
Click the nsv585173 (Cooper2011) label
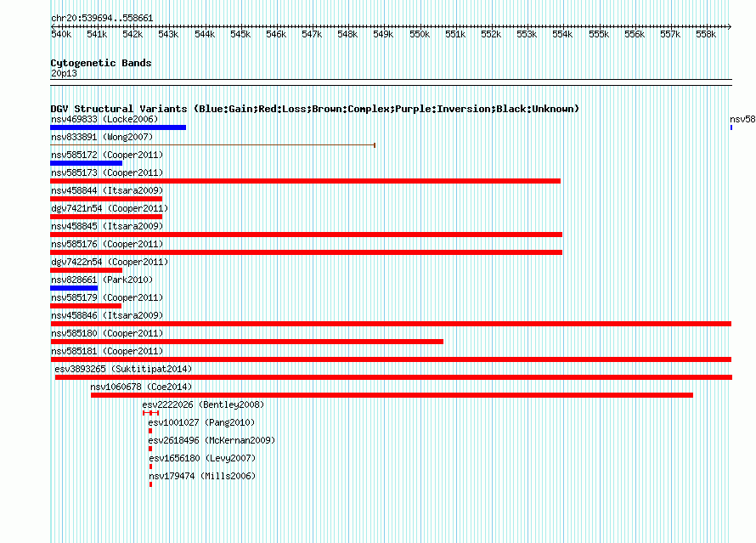pos(107,173)
